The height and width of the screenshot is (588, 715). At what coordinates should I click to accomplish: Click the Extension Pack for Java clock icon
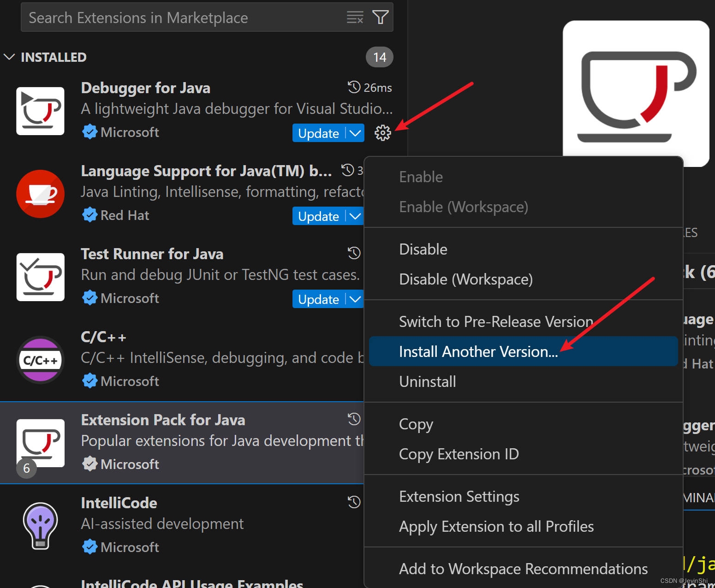pyautogui.click(x=354, y=419)
